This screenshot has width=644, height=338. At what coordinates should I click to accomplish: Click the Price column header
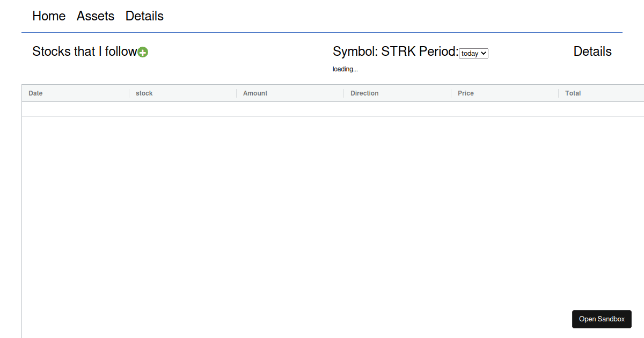(466, 93)
